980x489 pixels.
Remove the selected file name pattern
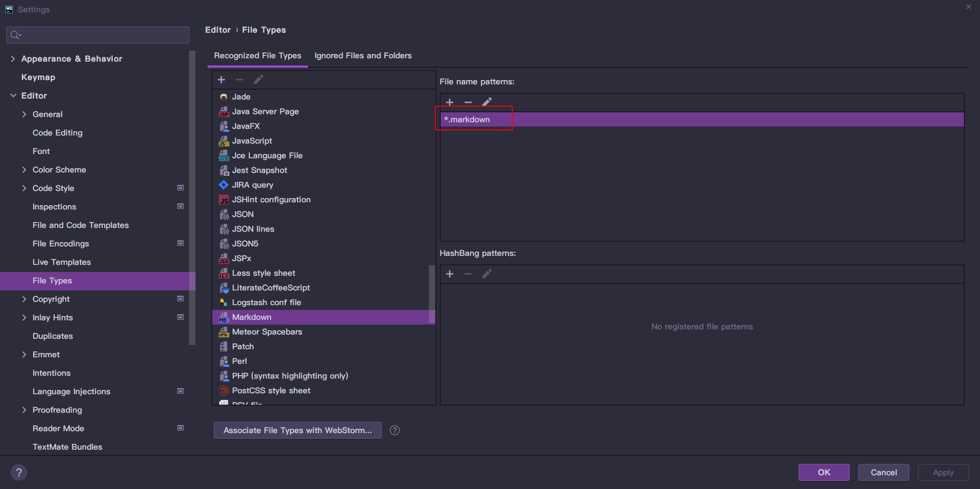468,102
